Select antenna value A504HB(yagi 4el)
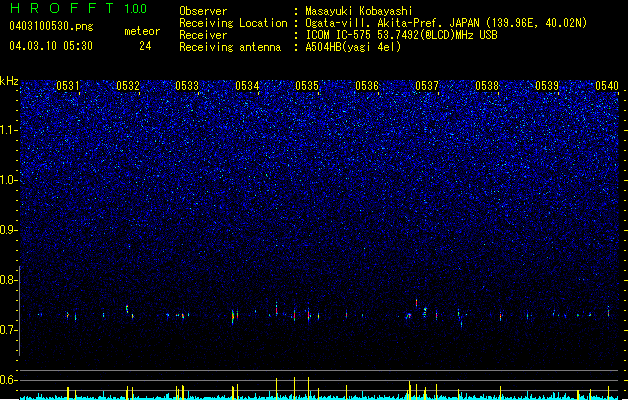This screenshot has width=629, height=400. (353, 47)
